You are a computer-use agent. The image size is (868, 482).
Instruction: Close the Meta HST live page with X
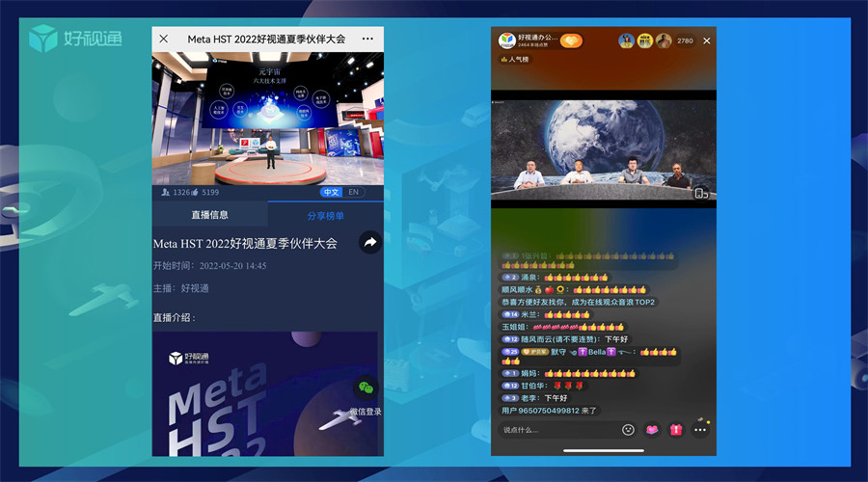tap(163, 39)
